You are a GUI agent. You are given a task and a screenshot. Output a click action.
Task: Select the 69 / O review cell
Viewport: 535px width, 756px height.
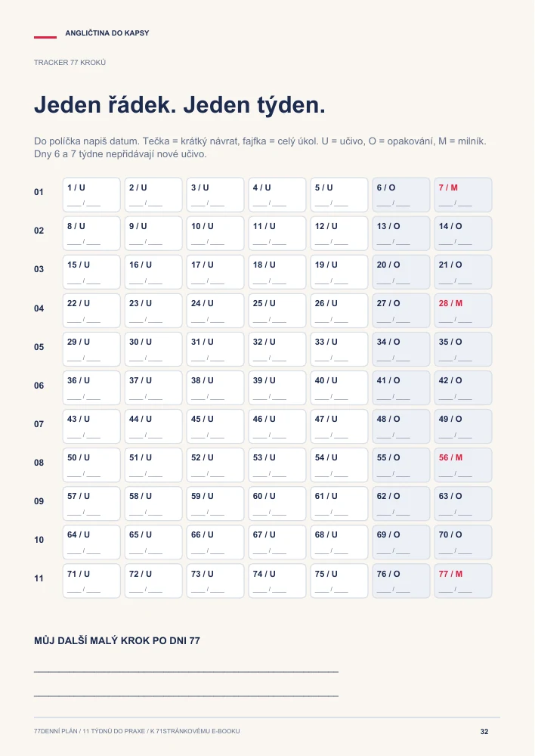401,542
